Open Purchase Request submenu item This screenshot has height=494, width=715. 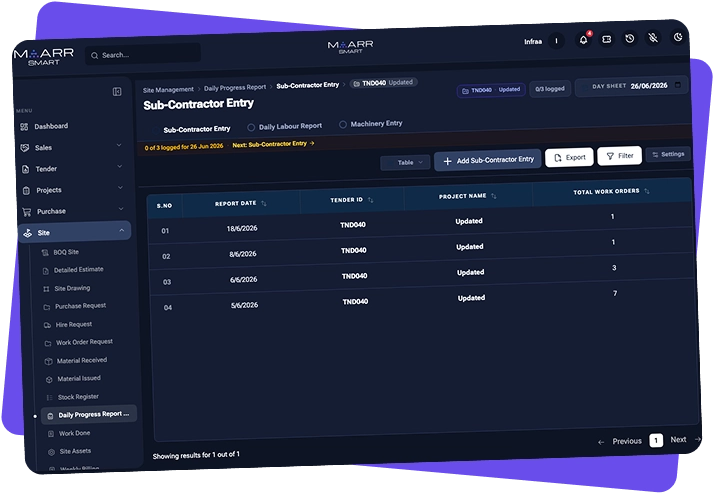[76, 306]
